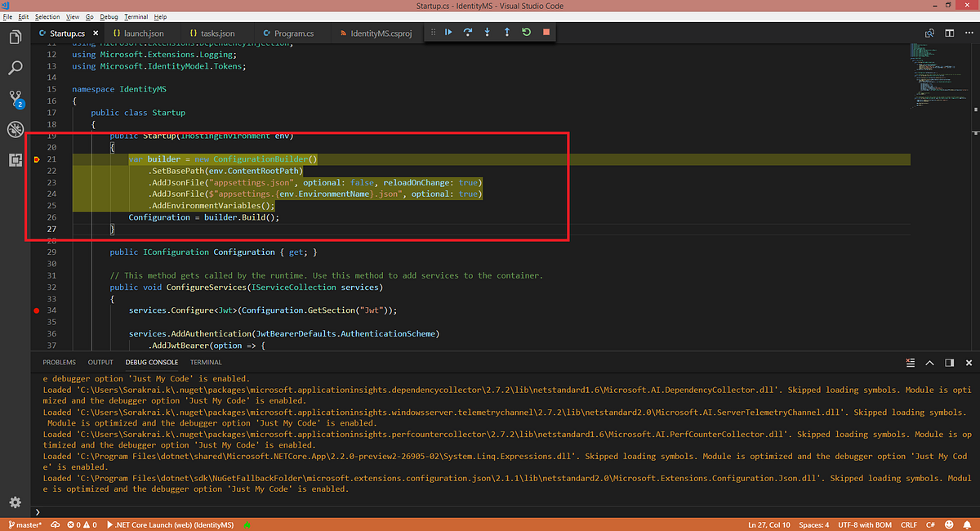Switch to the TERMINAL panel
This screenshot has width=980, height=531.
[205, 362]
